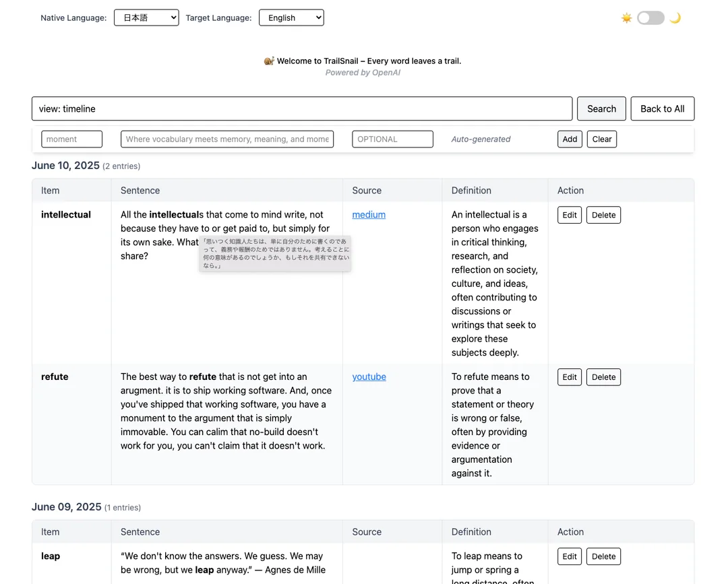Image resolution: width=728 pixels, height=584 pixels.
Task: Click the 'moment' item input field
Action: [x=71, y=139]
